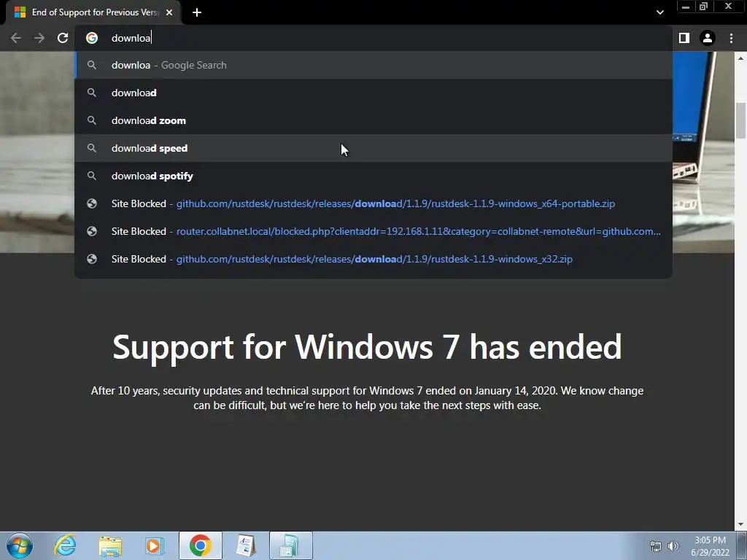This screenshot has height=560, width=747.
Task: Open the rustdesk windows_x32.zip history link
Action: click(373, 259)
